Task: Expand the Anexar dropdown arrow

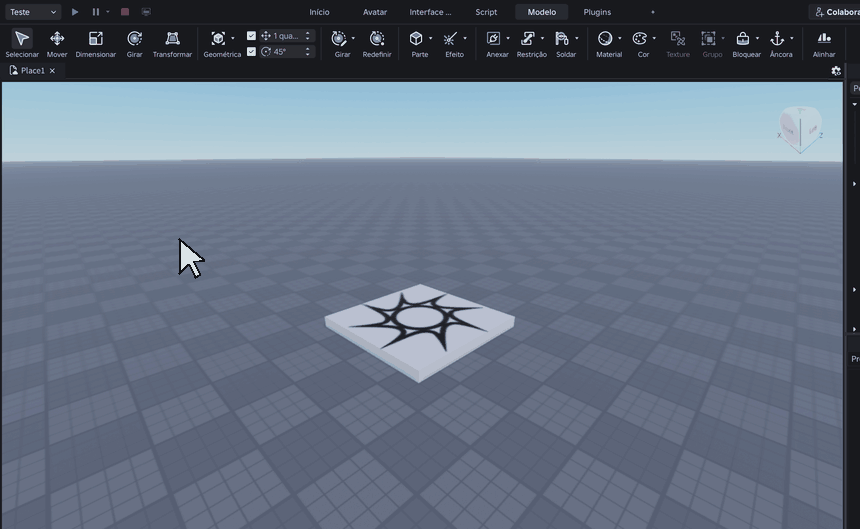Action: pyautogui.click(x=508, y=38)
